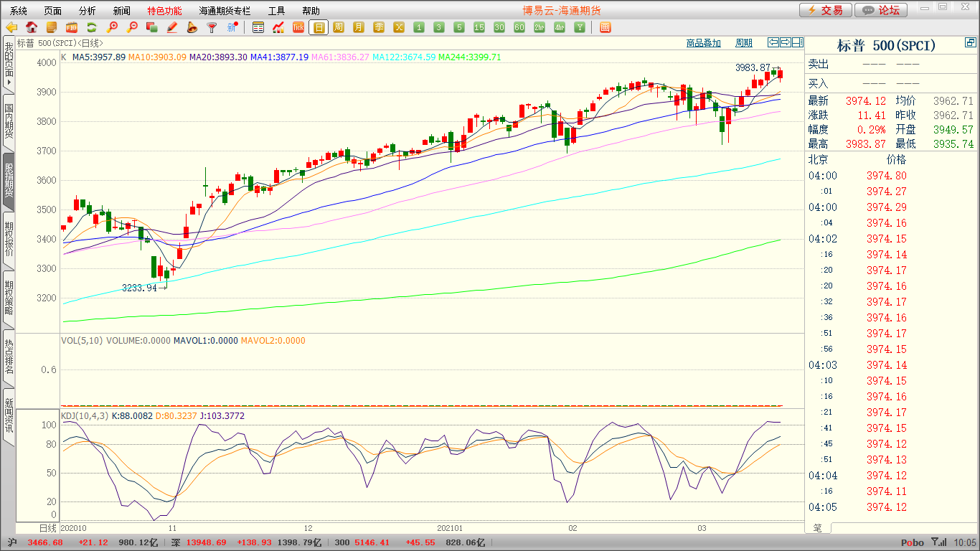Click the red-green overlapping squares icon
This screenshot has width=980, height=551.
pos(151,27)
